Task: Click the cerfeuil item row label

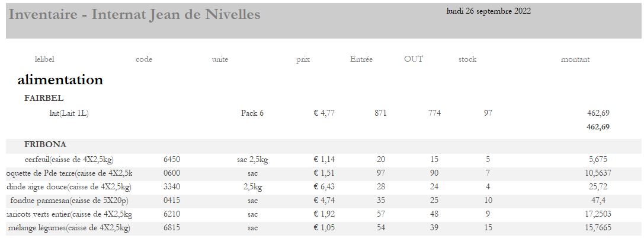Action: 69,159
